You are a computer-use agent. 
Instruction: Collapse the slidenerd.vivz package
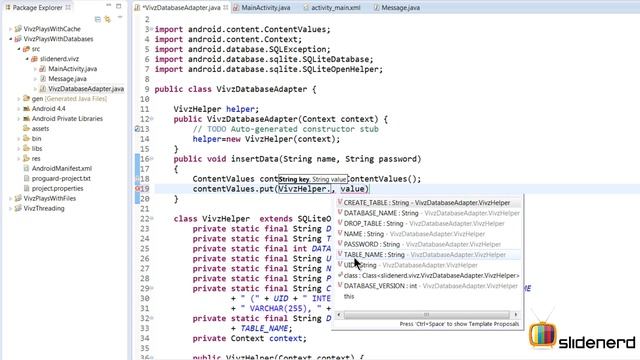point(27,59)
